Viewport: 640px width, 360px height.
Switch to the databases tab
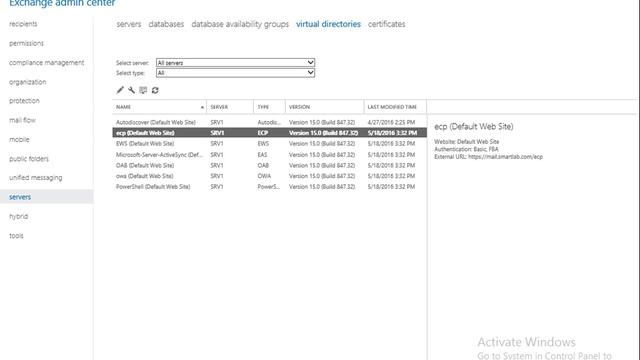click(166, 24)
